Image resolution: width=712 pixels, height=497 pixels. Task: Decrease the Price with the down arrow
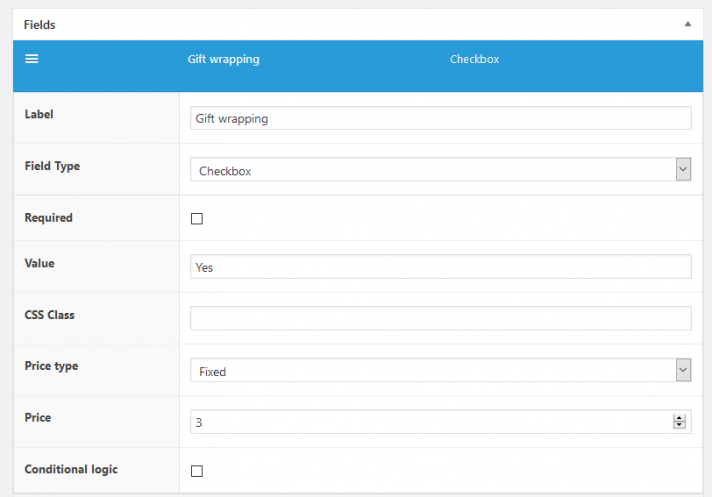[680, 427]
